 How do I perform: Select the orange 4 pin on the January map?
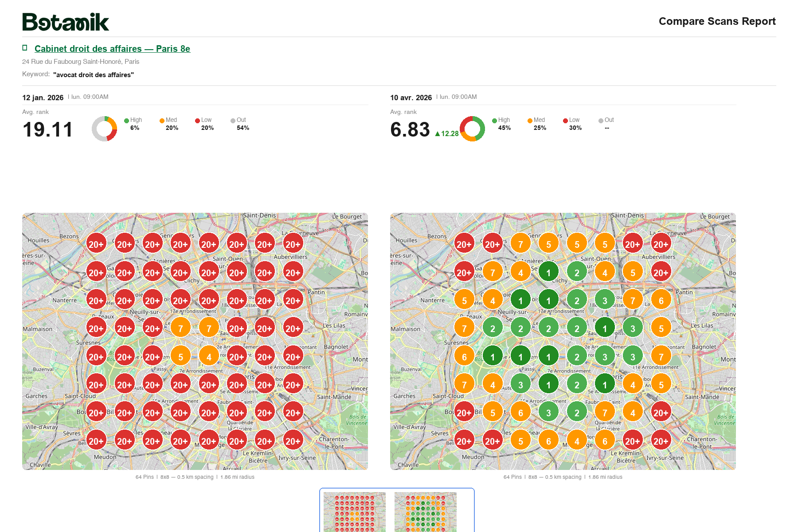tap(209, 356)
